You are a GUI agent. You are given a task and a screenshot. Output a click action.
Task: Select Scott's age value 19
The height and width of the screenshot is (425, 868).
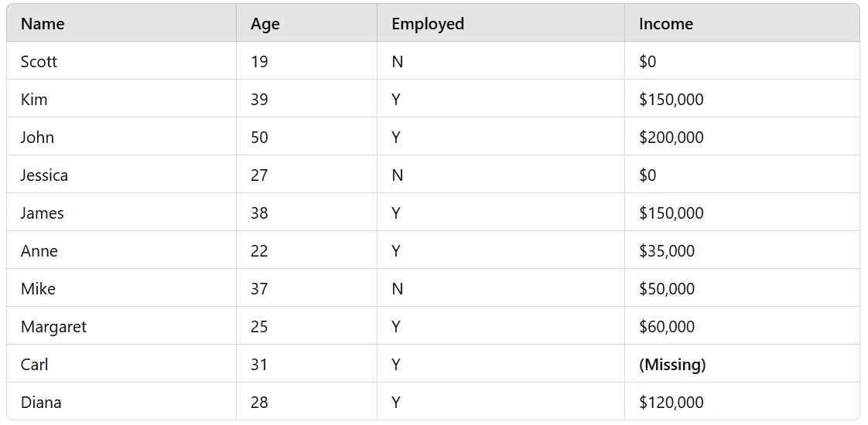(259, 61)
